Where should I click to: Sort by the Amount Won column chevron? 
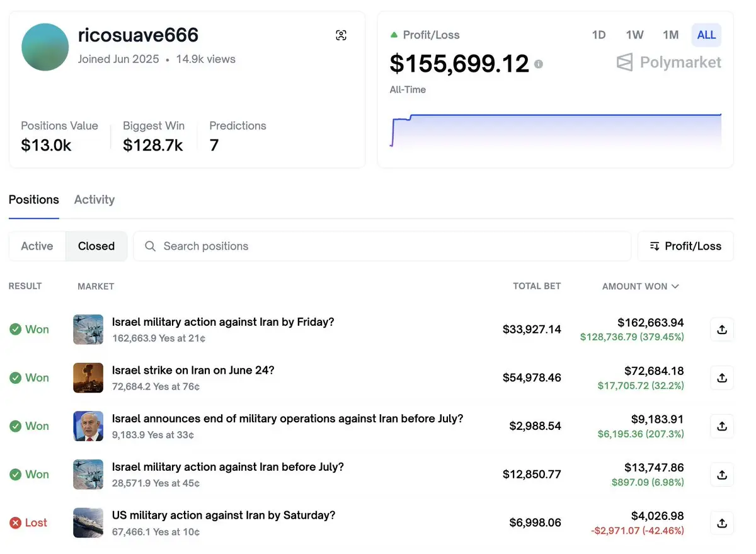click(x=675, y=286)
